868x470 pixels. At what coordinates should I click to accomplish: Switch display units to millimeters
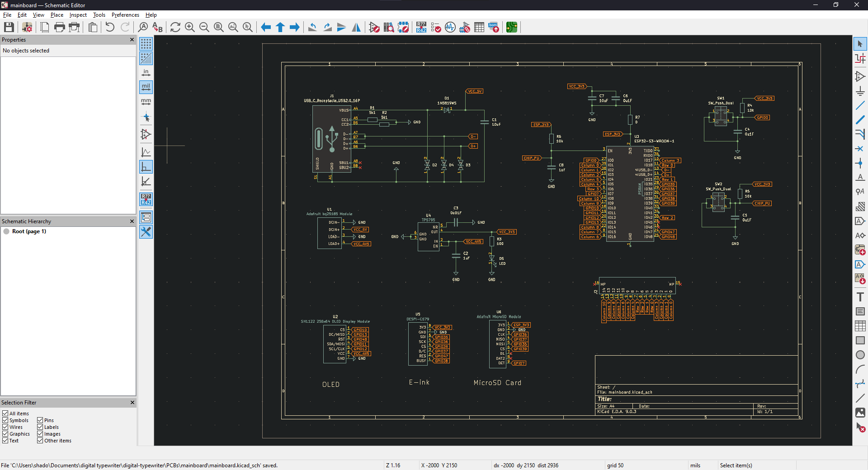point(146,102)
